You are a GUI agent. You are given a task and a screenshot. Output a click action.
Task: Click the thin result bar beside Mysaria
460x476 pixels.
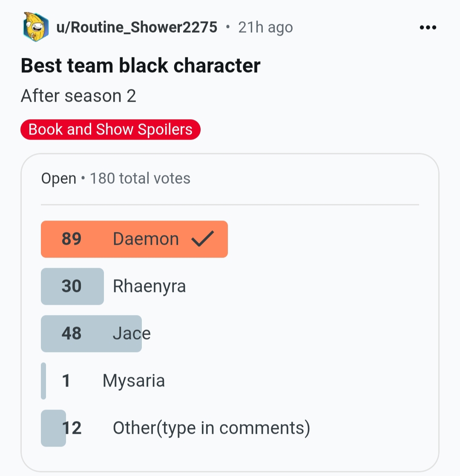tap(43, 381)
